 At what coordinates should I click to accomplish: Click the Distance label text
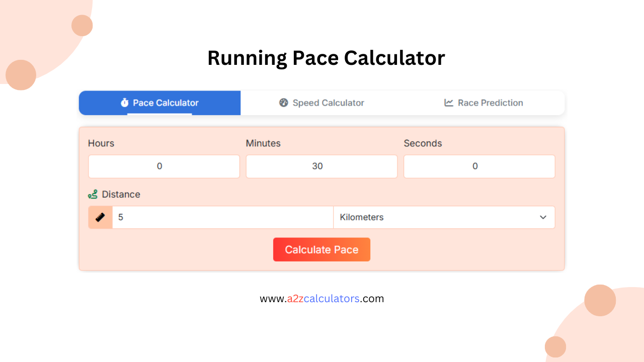(121, 194)
